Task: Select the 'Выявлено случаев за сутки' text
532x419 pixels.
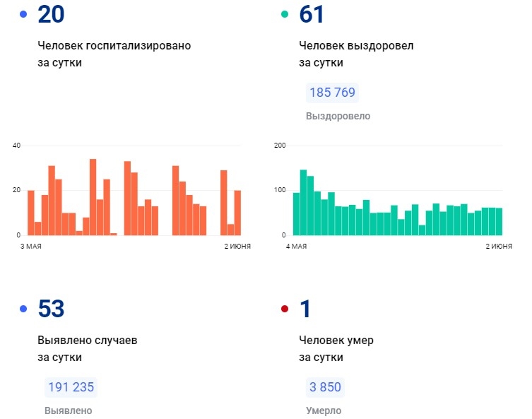Action: pyautogui.click(x=87, y=348)
